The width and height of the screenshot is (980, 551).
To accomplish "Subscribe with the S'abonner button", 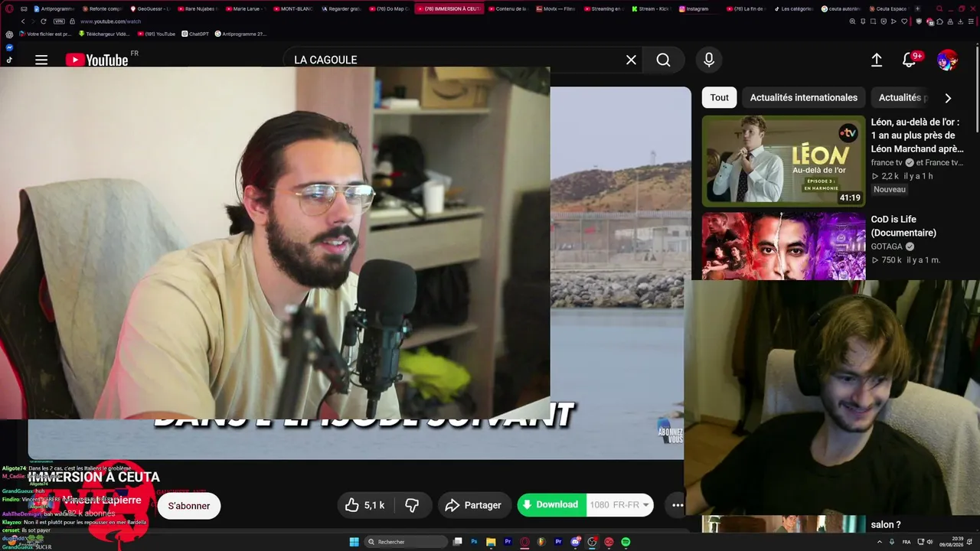I will pyautogui.click(x=189, y=506).
